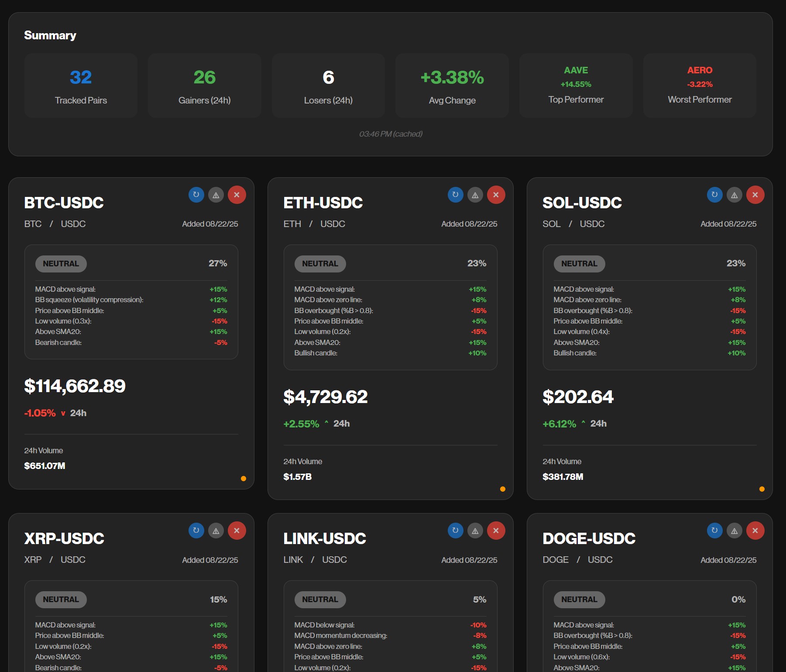The width and height of the screenshot is (786, 672).
Task: Refresh the XRP-USDC card
Action: point(196,531)
